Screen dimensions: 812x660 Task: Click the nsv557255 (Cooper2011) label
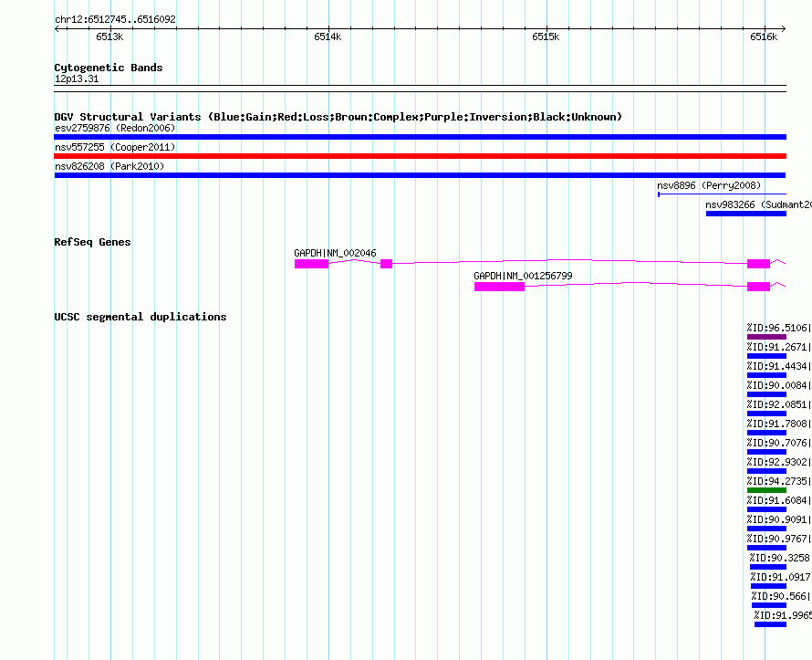115,147
